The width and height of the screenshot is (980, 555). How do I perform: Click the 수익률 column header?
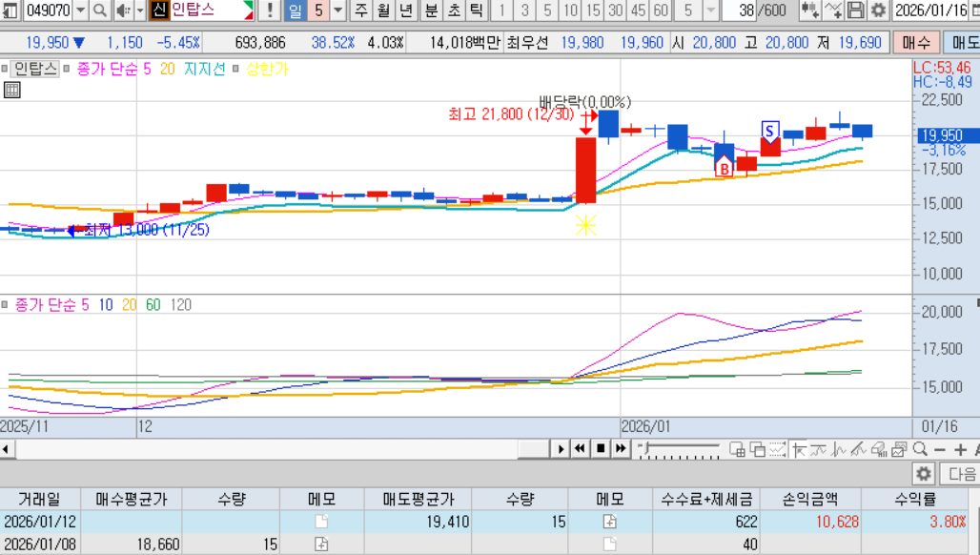pyautogui.click(x=915, y=499)
